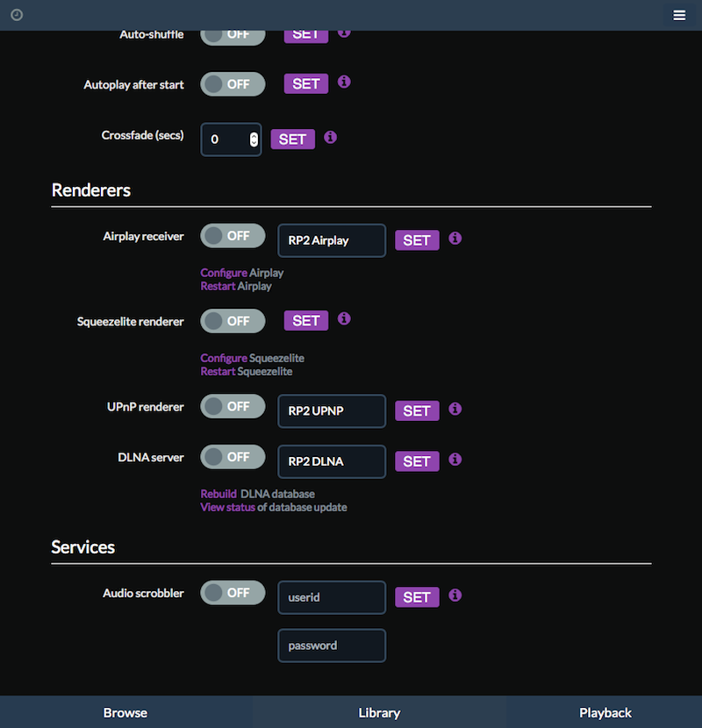Enable the UPnP renderer switch
Viewport: 702px width, 728px height.
[233, 406]
